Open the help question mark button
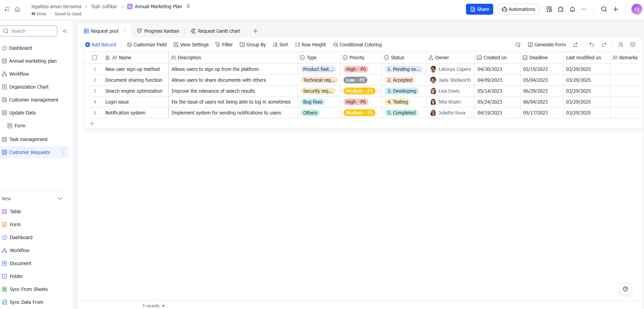Image resolution: width=644 pixels, height=309 pixels. click(625, 289)
